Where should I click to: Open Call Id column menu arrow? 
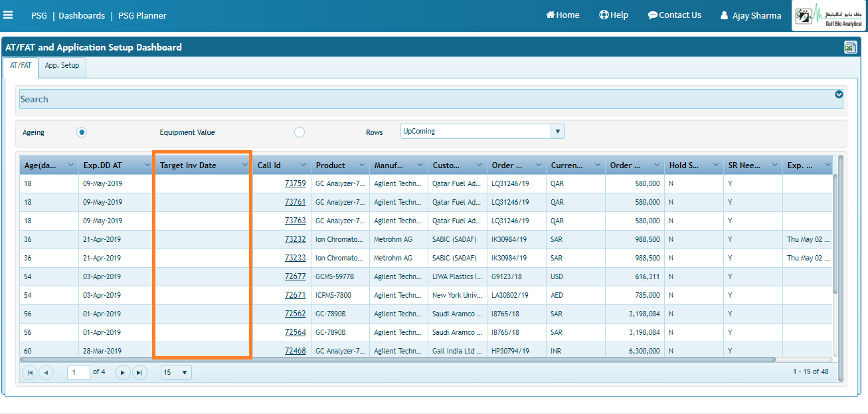click(304, 165)
